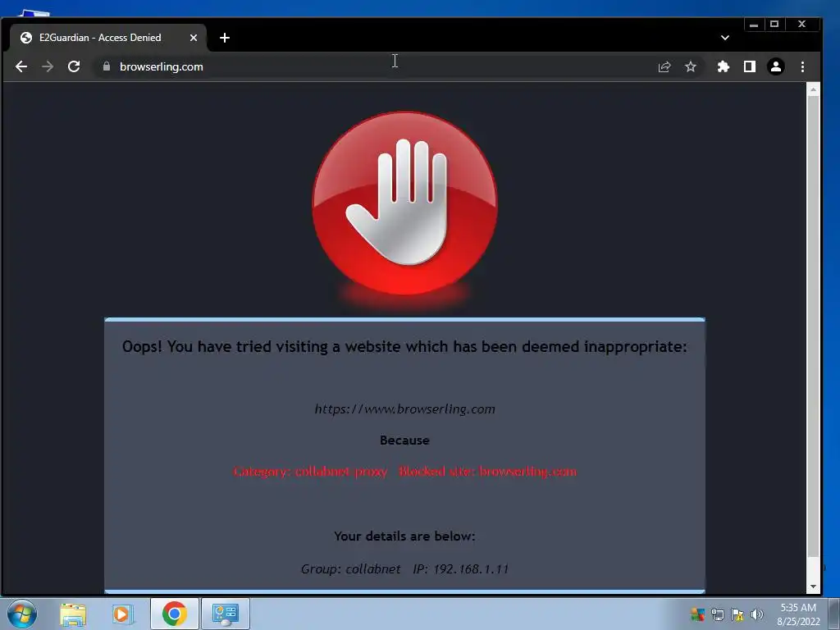Open Windows Explorer from the taskbar

click(73, 614)
